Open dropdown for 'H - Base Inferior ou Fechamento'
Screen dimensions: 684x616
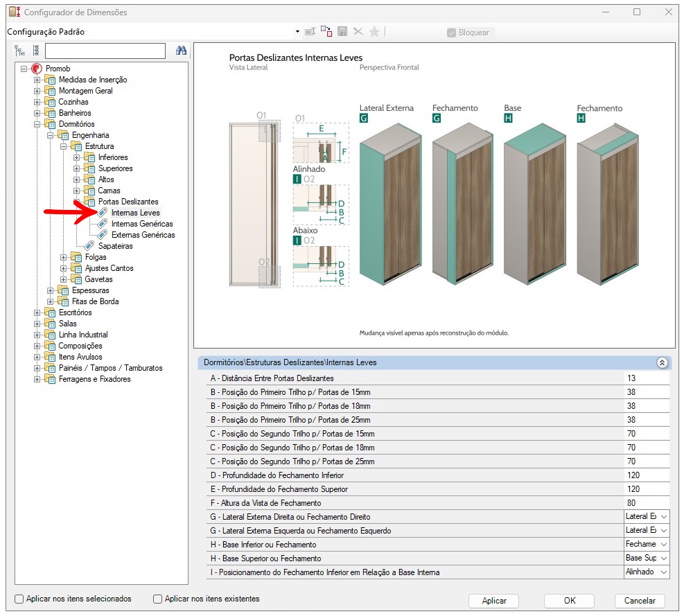[x=664, y=545]
